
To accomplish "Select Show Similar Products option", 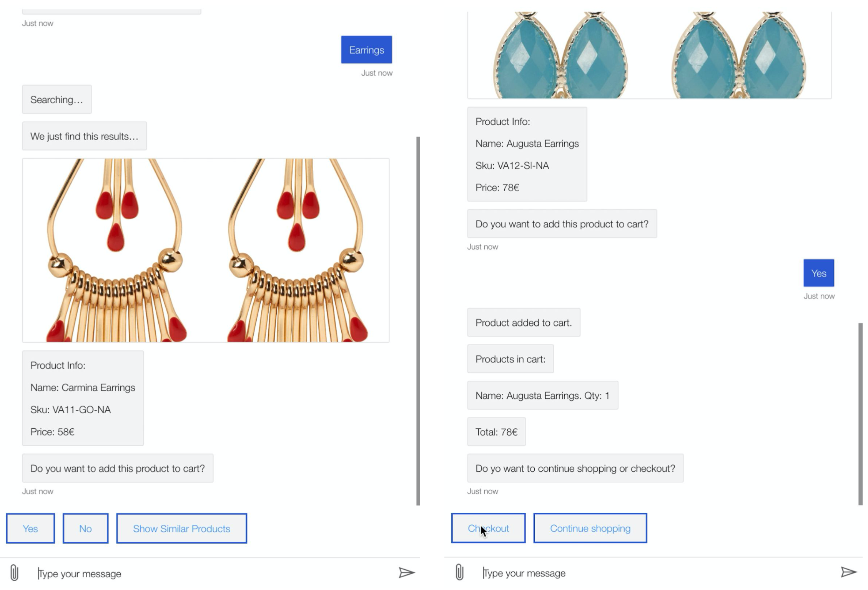I will 181,529.
